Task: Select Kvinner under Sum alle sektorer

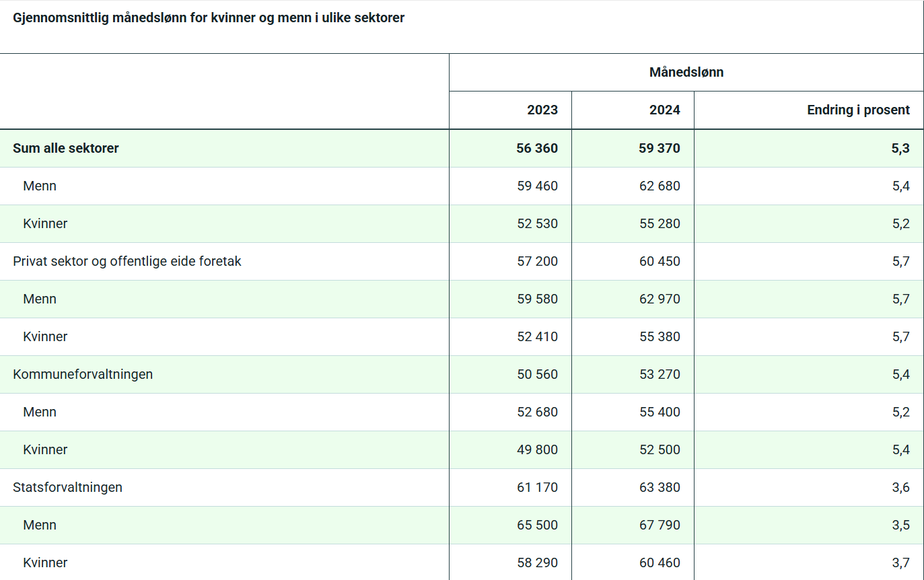Action: coord(45,223)
